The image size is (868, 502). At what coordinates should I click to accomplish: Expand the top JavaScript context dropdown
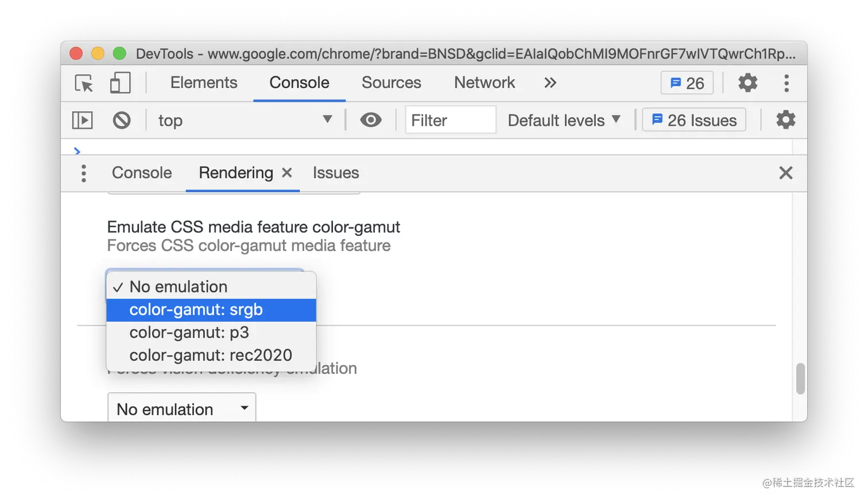245,120
